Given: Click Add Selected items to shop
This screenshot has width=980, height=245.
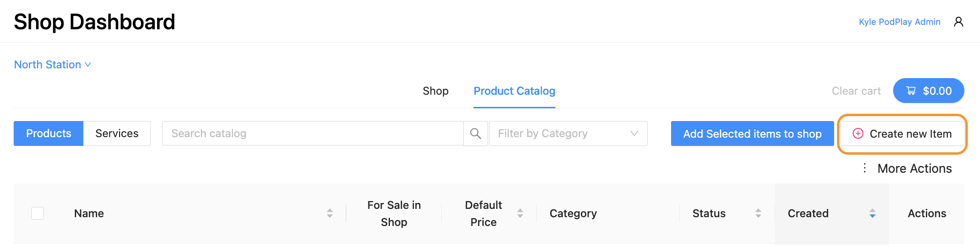Looking at the screenshot, I should coord(752,134).
